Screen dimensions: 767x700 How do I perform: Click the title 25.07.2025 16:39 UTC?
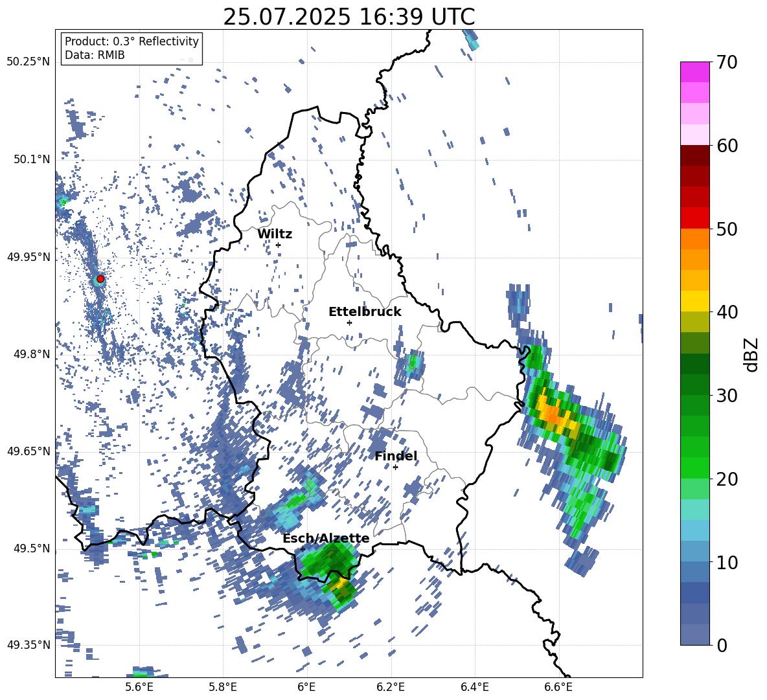click(x=349, y=17)
